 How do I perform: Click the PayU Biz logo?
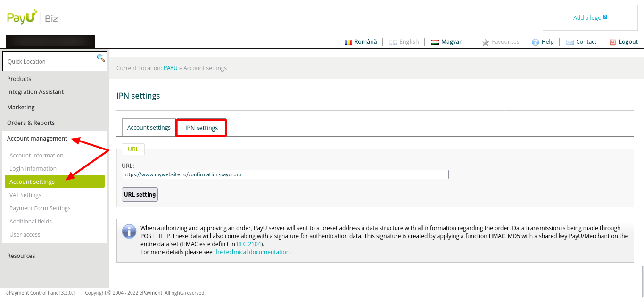[x=32, y=18]
